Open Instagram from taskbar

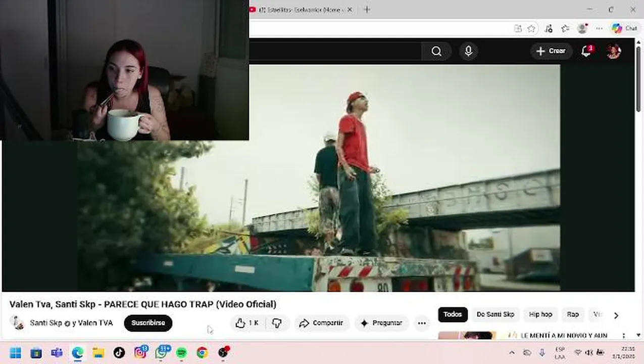pyautogui.click(x=140, y=353)
